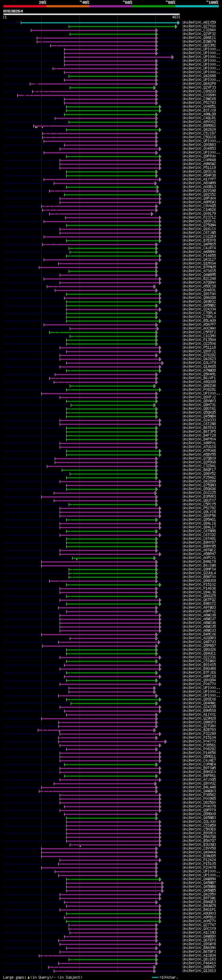
Task: Select the query name AV630264
Action: 13,11
